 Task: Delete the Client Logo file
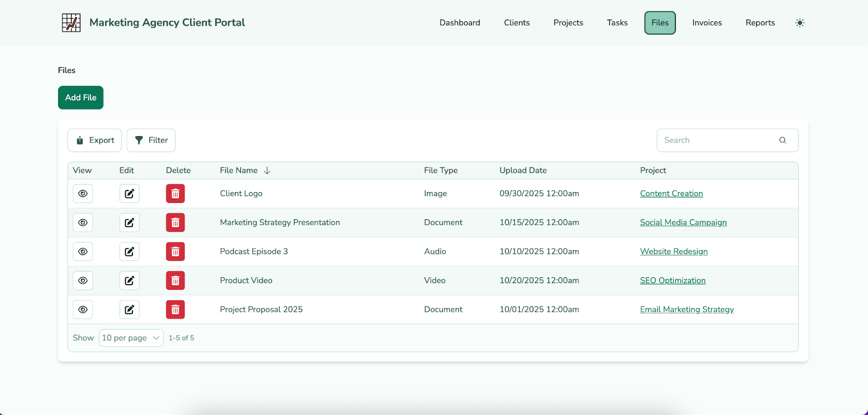175,194
